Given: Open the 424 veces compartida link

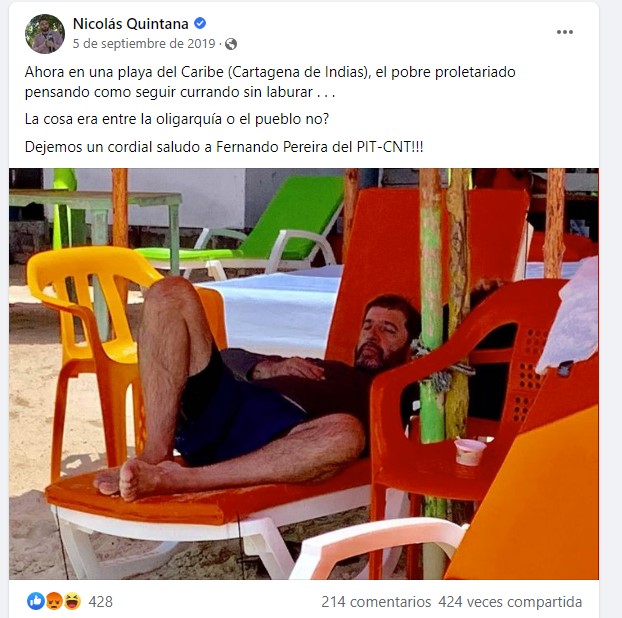Looking at the screenshot, I should point(510,602).
